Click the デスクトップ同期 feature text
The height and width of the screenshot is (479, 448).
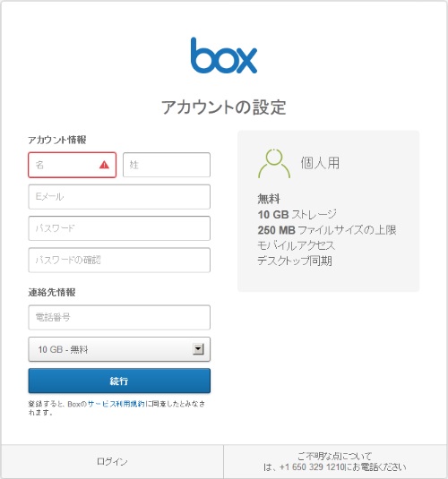(295, 261)
